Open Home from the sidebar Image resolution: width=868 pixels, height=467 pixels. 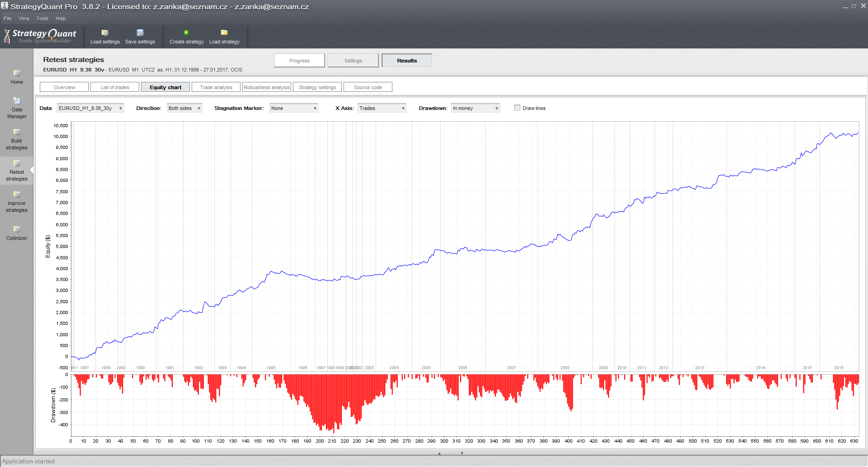(17, 77)
